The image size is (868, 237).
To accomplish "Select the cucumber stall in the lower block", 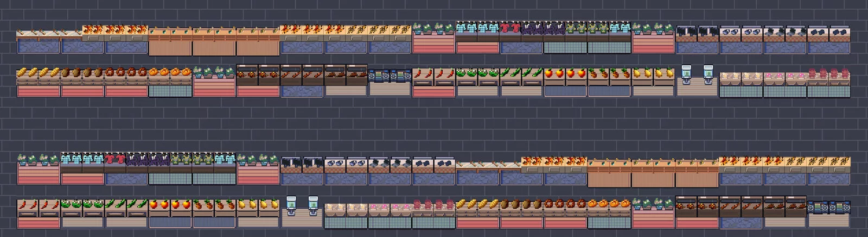I will click(126, 213).
